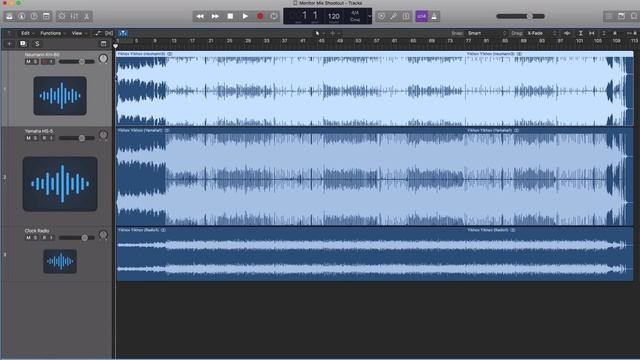Adjust Clock Radio track volume slider

(x=77, y=238)
